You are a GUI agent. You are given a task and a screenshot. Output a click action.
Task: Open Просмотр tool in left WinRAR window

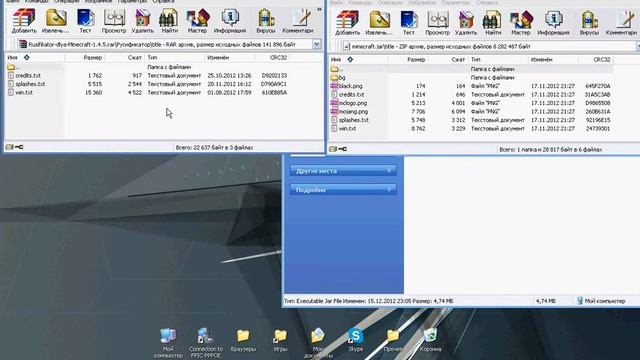(x=114, y=20)
